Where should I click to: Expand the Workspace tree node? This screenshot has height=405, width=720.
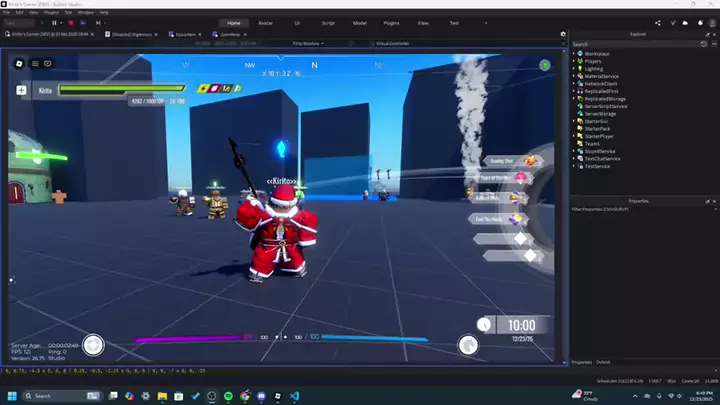574,53
